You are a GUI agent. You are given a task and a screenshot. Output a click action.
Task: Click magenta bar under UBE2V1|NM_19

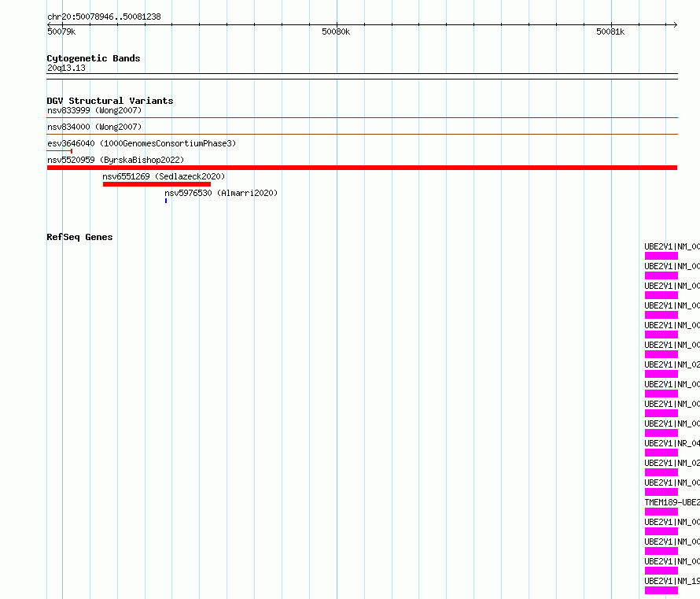(x=661, y=590)
